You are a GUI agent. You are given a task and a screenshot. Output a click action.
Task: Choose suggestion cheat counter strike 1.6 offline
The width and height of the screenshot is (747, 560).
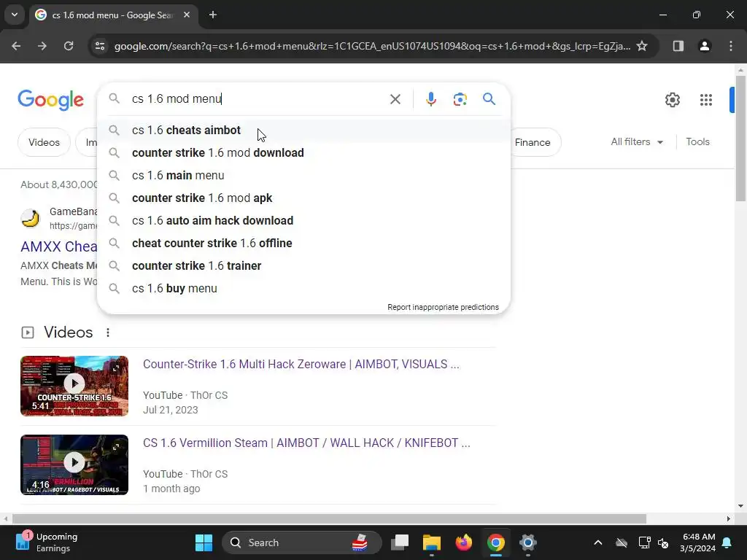(303, 244)
